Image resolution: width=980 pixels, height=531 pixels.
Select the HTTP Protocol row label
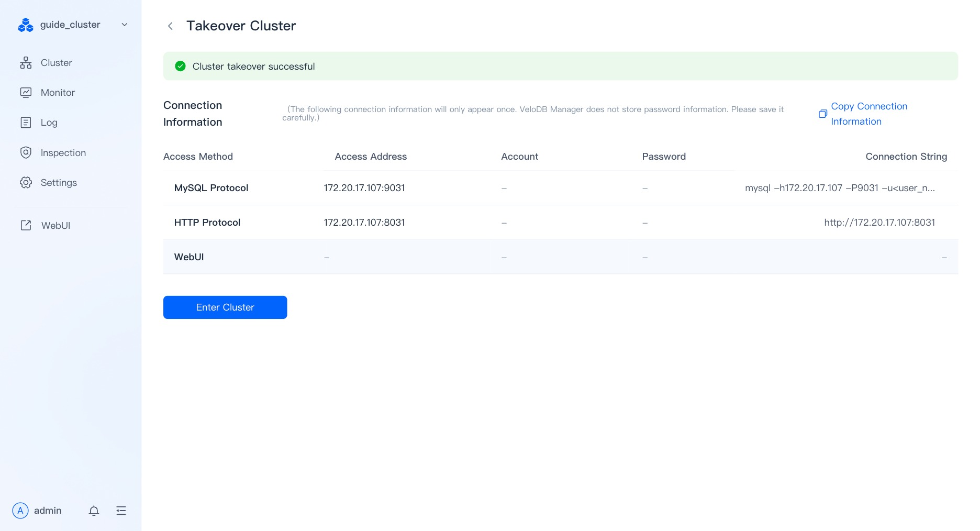click(x=207, y=223)
